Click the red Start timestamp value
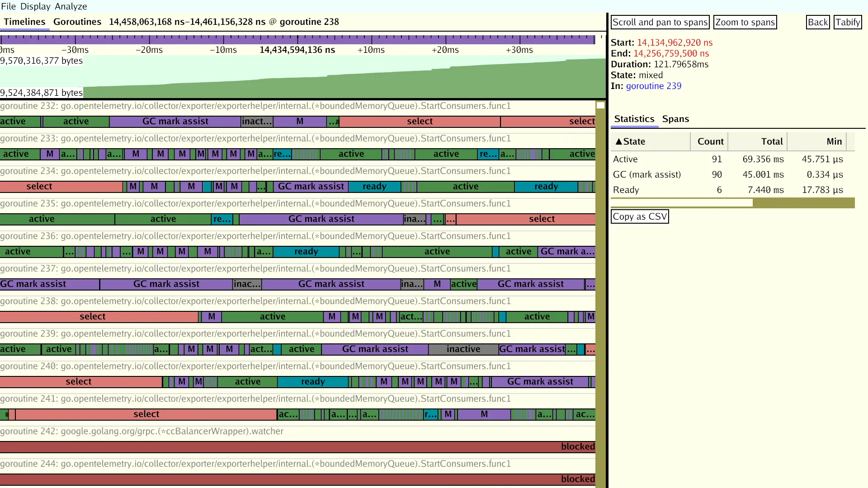Image resolution: width=868 pixels, height=488 pixels. [x=674, y=42]
